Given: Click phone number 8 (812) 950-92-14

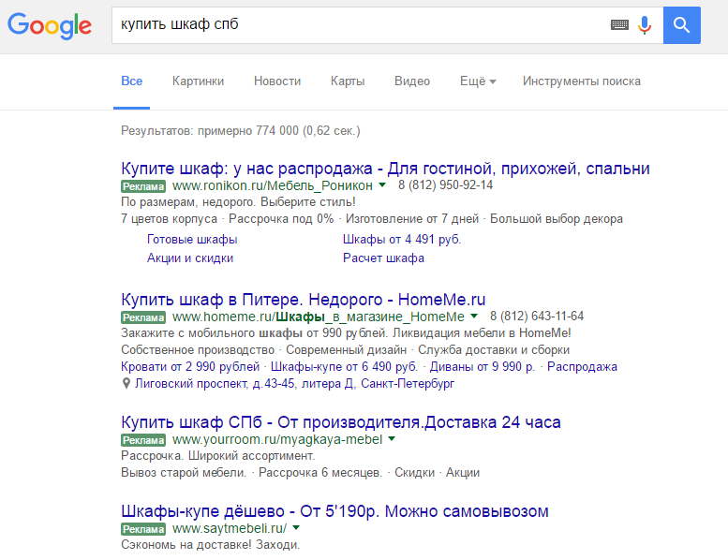Looking at the screenshot, I should [x=445, y=185].
